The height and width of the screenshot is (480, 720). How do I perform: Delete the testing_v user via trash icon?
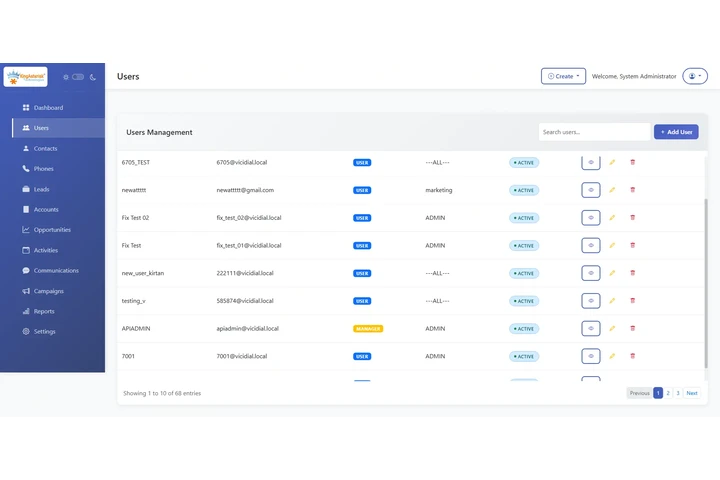632,300
